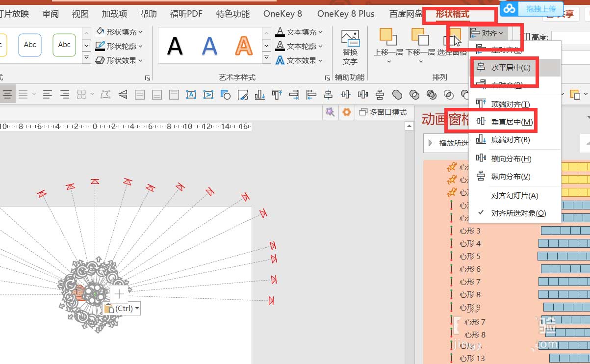Click the align-right text icon in the toolbar
This screenshot has width=590, height=364.
point(64,94)
